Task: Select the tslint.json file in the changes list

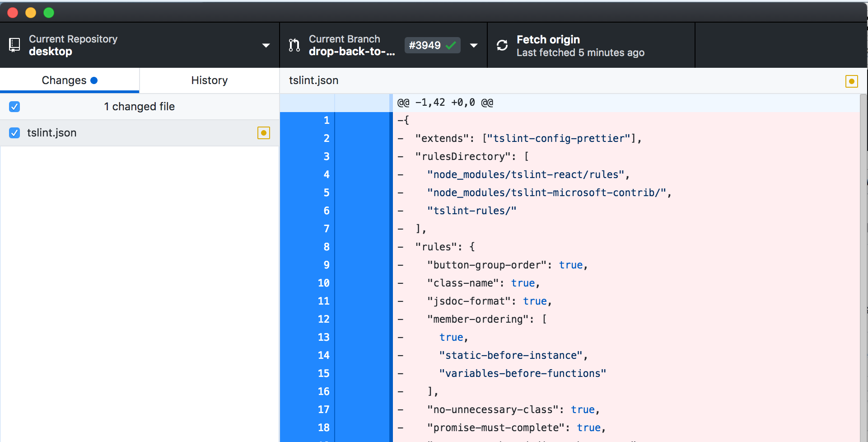Action: pyautogui.click(x=52, y=132)
